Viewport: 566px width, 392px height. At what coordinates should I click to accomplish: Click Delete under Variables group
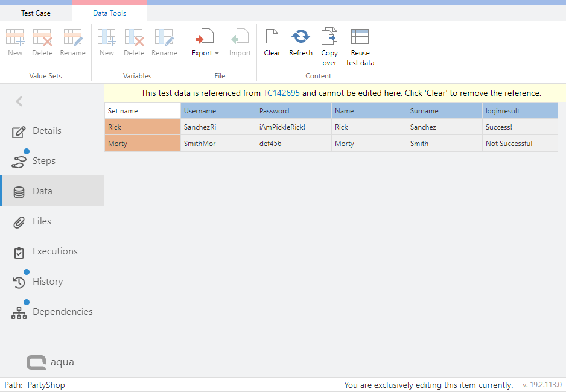133,42
